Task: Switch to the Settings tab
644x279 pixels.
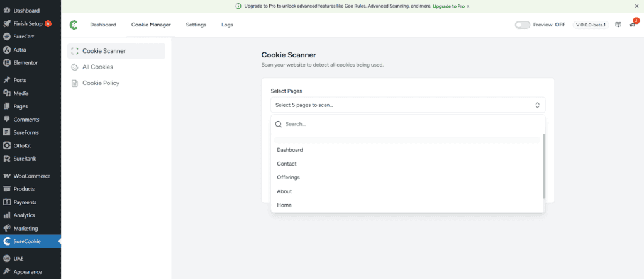Action: click(x=196, y=25)
